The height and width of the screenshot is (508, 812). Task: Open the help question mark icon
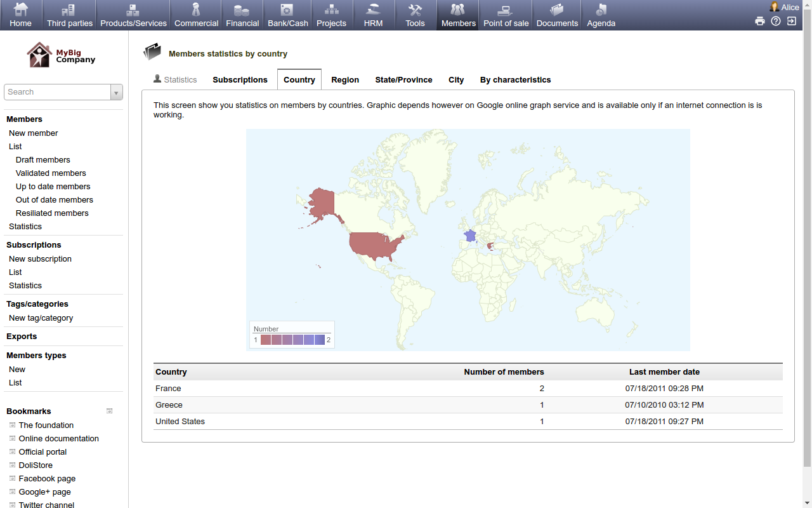pyautogui.click(x=776, y=21)
